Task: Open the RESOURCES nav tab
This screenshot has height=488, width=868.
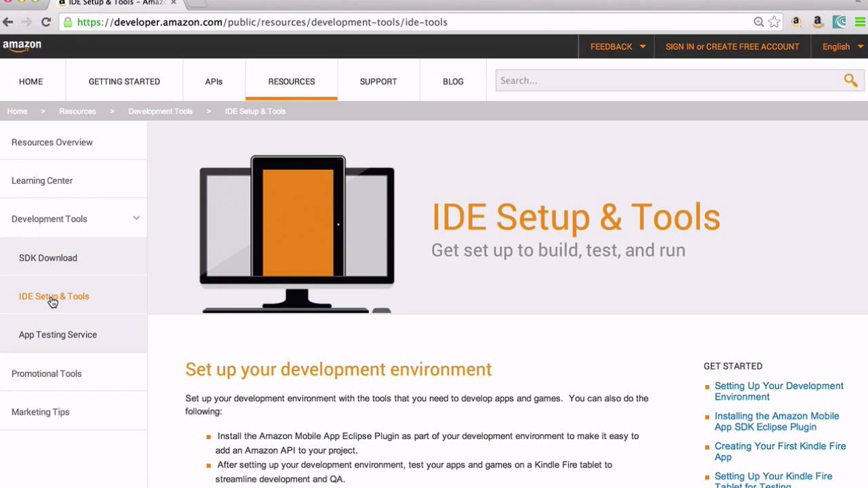Action: (x=292, y=81)
